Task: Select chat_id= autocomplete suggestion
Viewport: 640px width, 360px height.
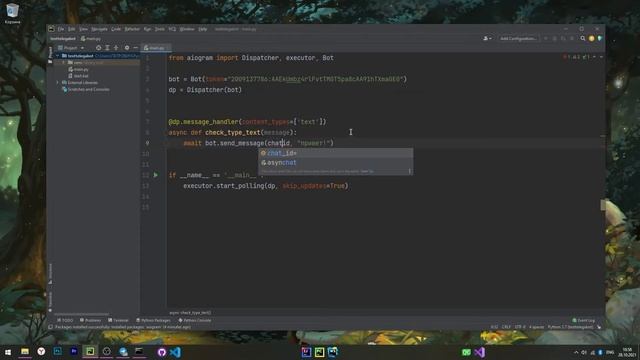Action: pos(336,153)
